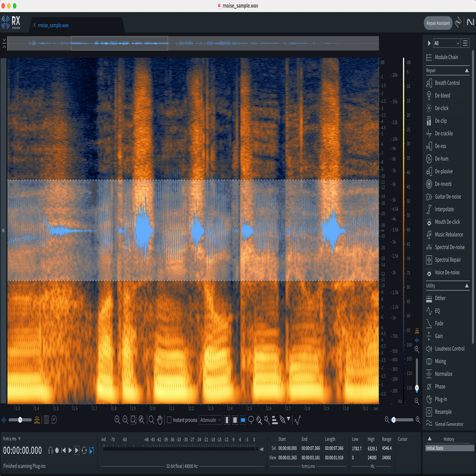Click the Repair Assistant button
Viewport: 476px width, 476px height.
[438, 23]
